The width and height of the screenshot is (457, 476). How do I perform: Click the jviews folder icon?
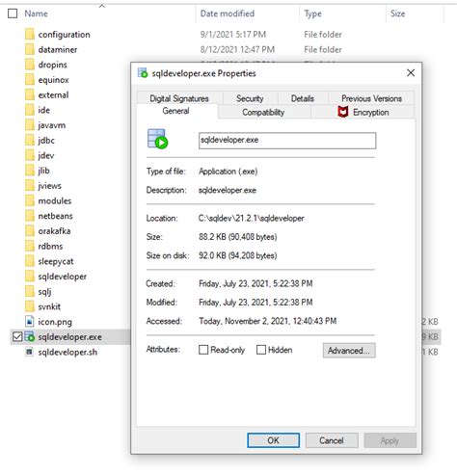(x=30, y=185)
